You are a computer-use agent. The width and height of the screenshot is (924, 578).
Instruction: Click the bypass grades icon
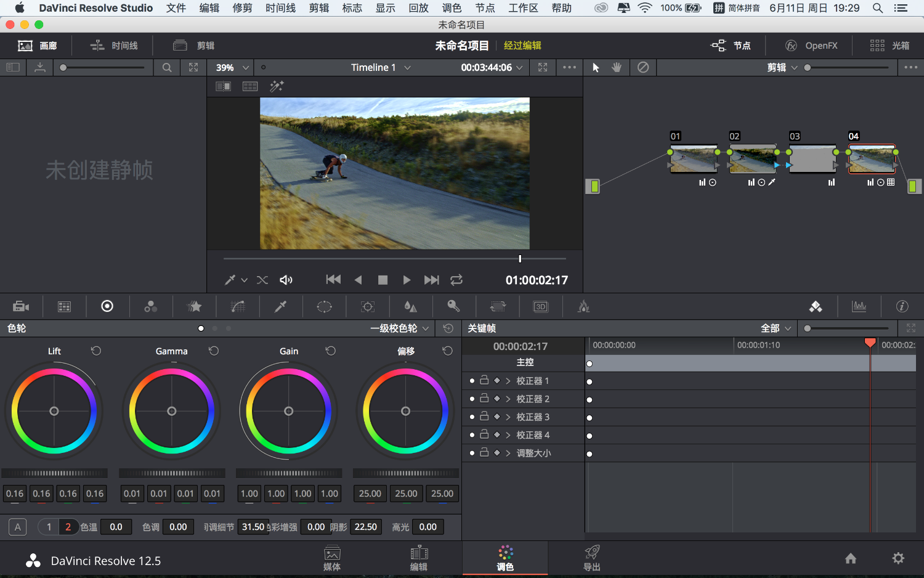(x=643, y=67)
